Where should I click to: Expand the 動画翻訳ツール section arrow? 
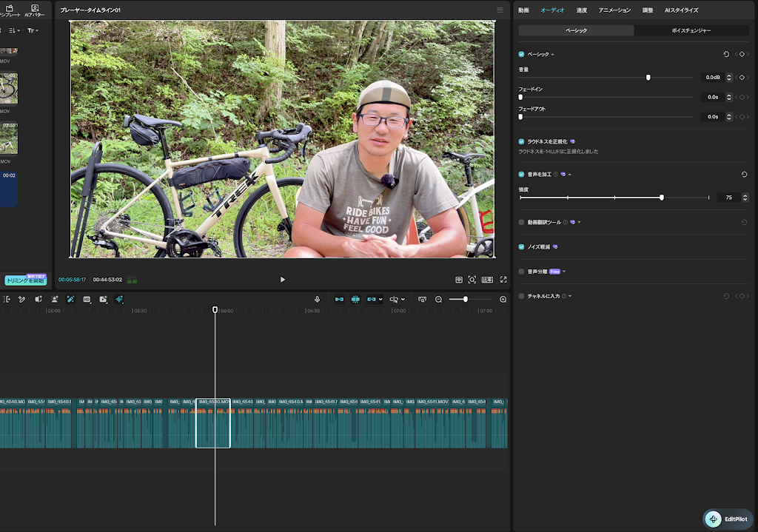(x=579, y=222)
